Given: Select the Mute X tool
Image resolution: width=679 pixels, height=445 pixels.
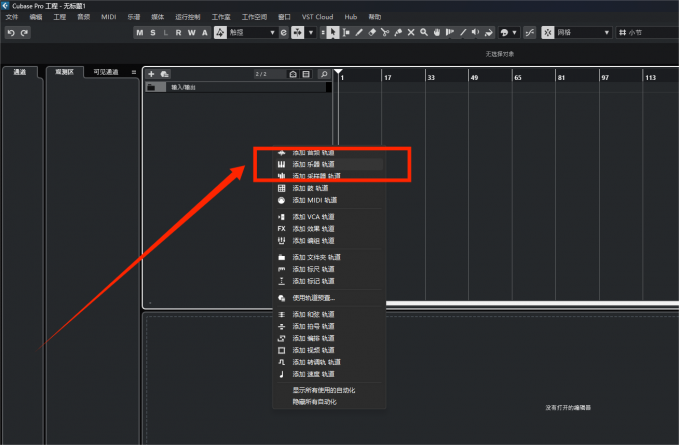Looking at the screenshot, I should point(411,32).
